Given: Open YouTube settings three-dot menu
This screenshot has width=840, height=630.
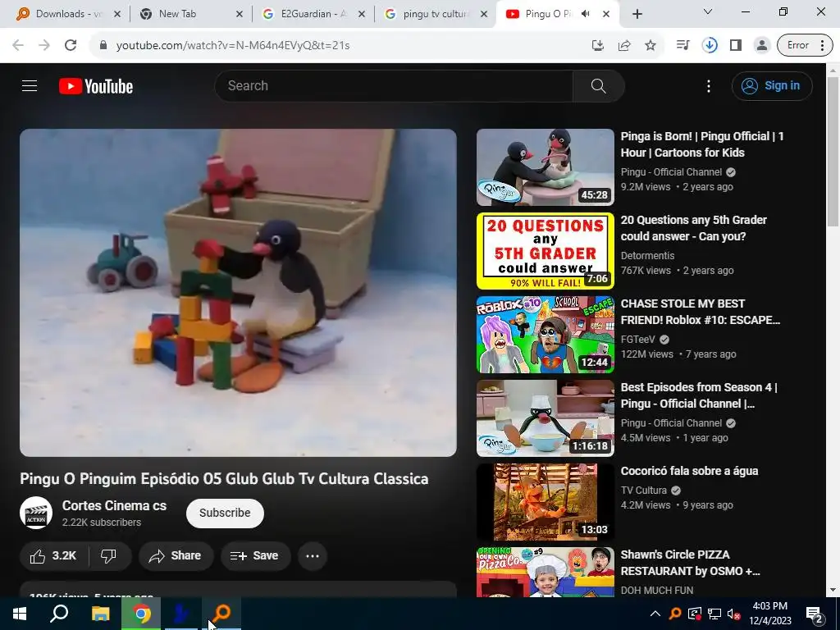Looking at the screenshot, I should pos(708,85).
